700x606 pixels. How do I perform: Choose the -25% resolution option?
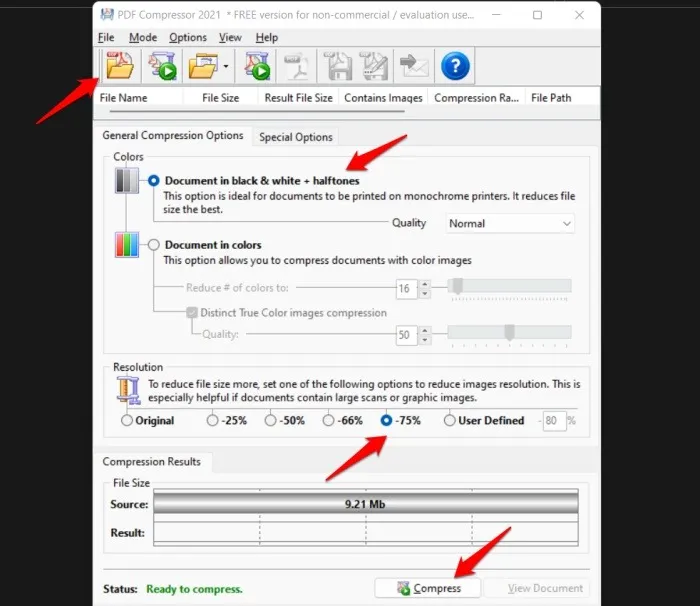point(212,421)
